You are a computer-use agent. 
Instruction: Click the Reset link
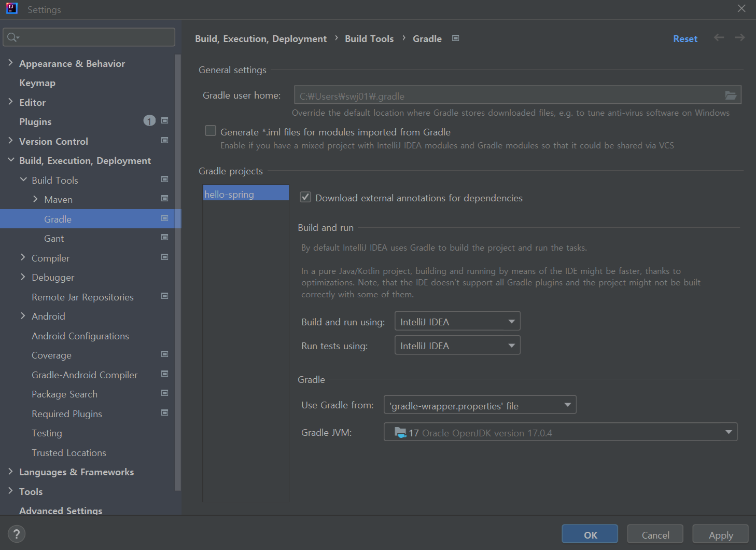(685, 38)
